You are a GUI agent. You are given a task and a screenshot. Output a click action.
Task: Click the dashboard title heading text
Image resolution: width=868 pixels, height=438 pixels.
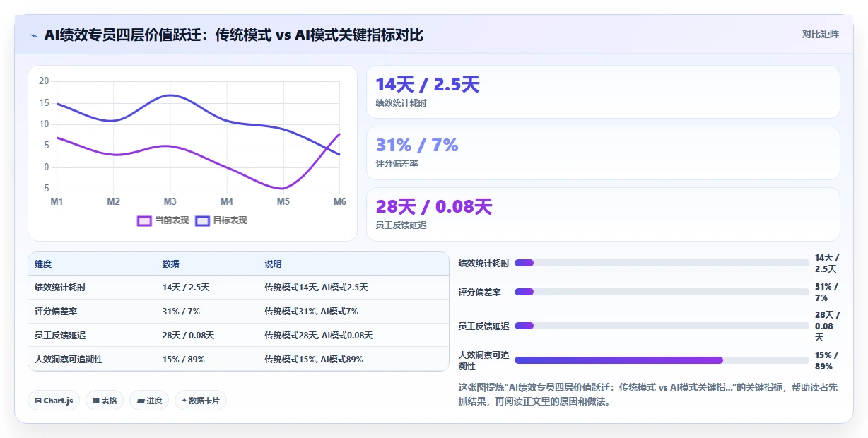point(234,35)
